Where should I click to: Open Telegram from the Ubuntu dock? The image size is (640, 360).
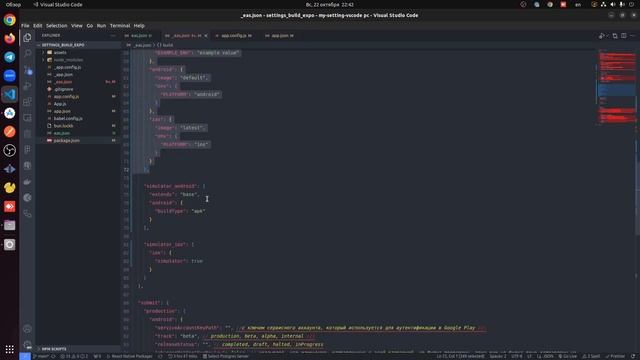(9, 57)
